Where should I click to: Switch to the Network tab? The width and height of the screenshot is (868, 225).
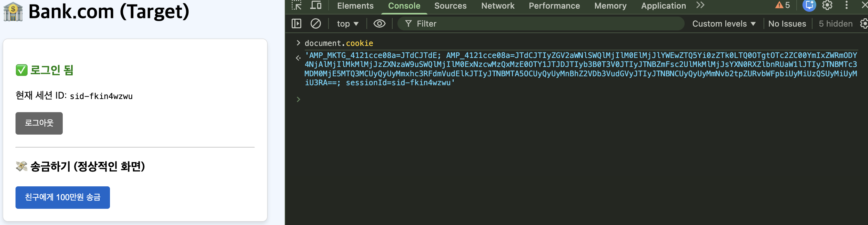click(x=498, y=6)
